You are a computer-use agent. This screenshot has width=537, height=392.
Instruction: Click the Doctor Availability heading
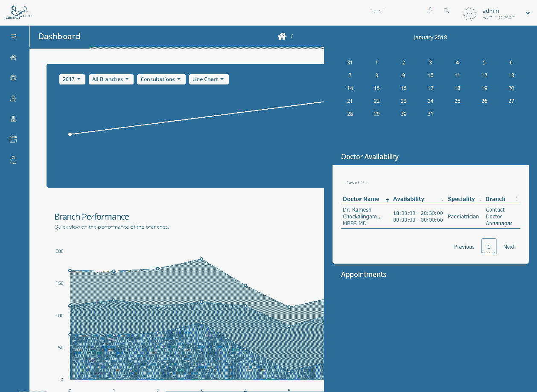pyautogui.click(x=370, y=157)
